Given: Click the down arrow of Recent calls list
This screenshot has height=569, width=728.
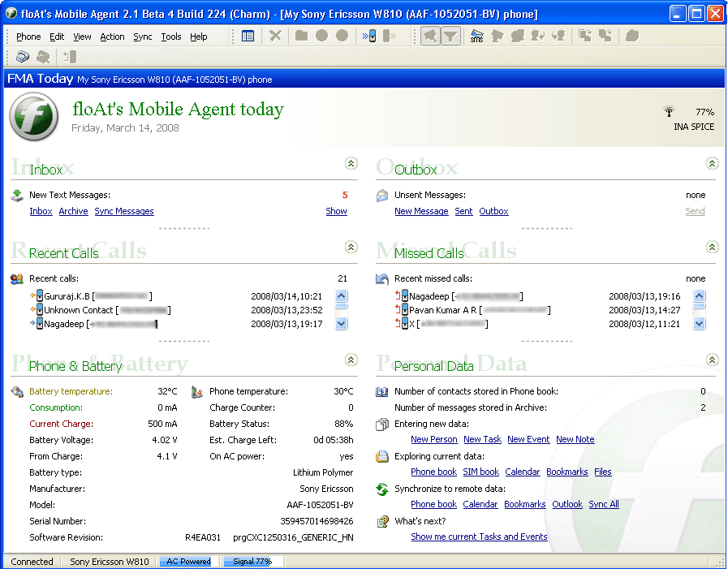Looking at the screenshot, I should point(341,324).
